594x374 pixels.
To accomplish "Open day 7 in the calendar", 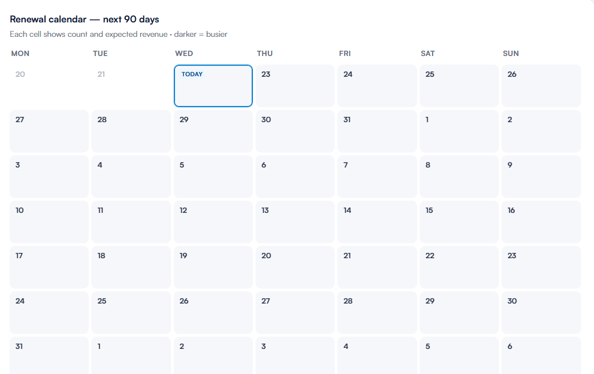I will (x=377, y=177).
